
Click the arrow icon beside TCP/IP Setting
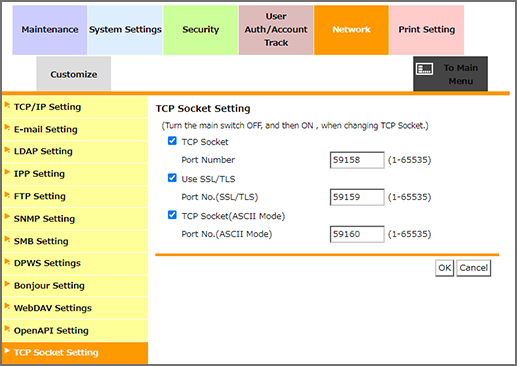point(7,105)
